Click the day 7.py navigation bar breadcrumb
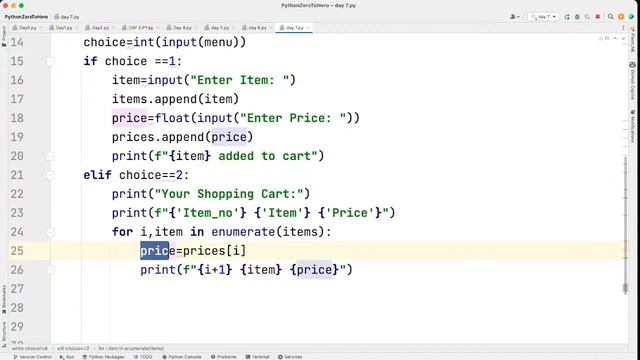The width and height of the screenshot is (640, 360). click(67, 17)
